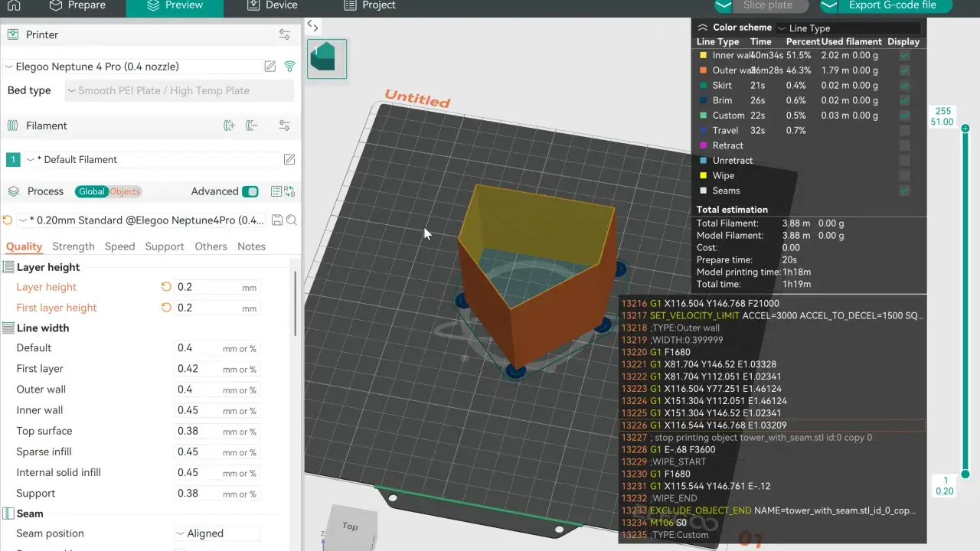980x551 pixels.
Task: Show Travel moves in display
Action: click(905, 131)
